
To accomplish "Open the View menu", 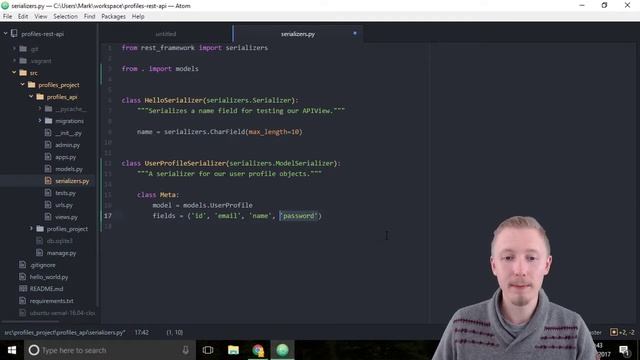I will [x=40, y=16].
